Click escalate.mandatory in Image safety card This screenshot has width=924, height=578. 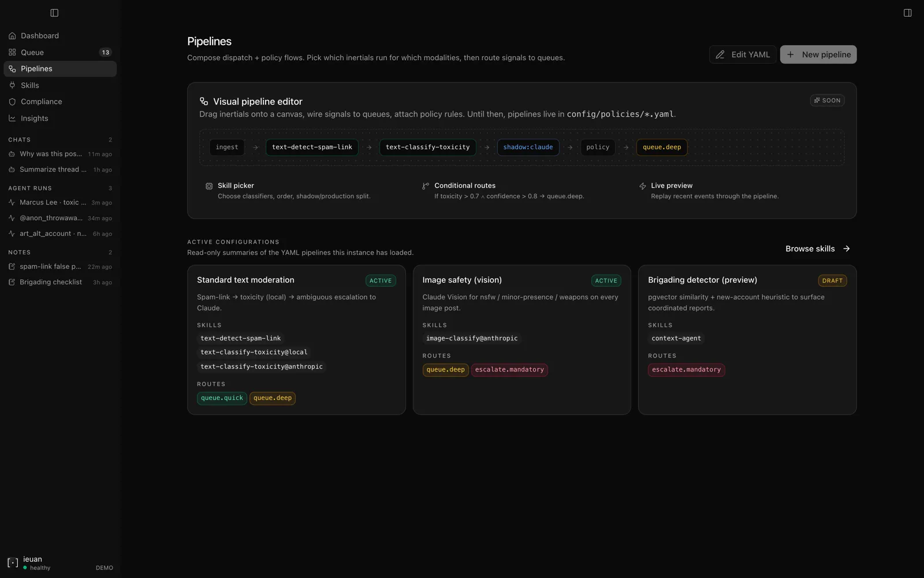pos(509,370)
